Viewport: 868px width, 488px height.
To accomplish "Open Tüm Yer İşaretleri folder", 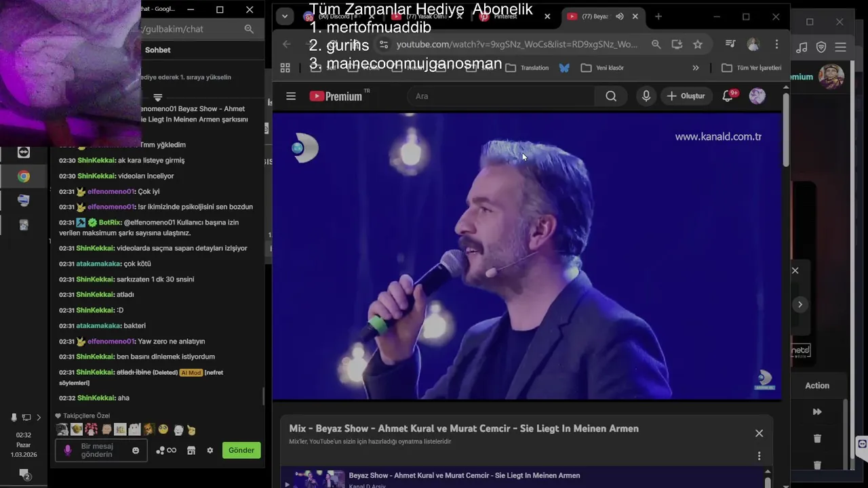I will (751, 68).
